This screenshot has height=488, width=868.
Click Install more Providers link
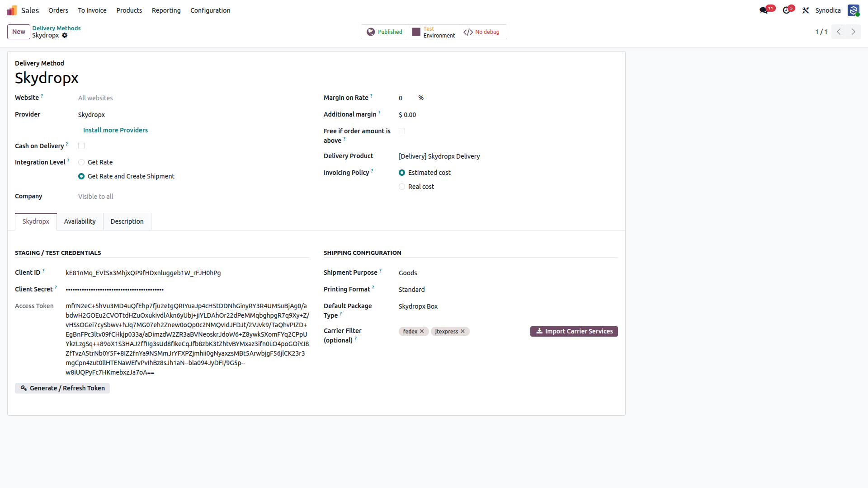pos(115,130)
